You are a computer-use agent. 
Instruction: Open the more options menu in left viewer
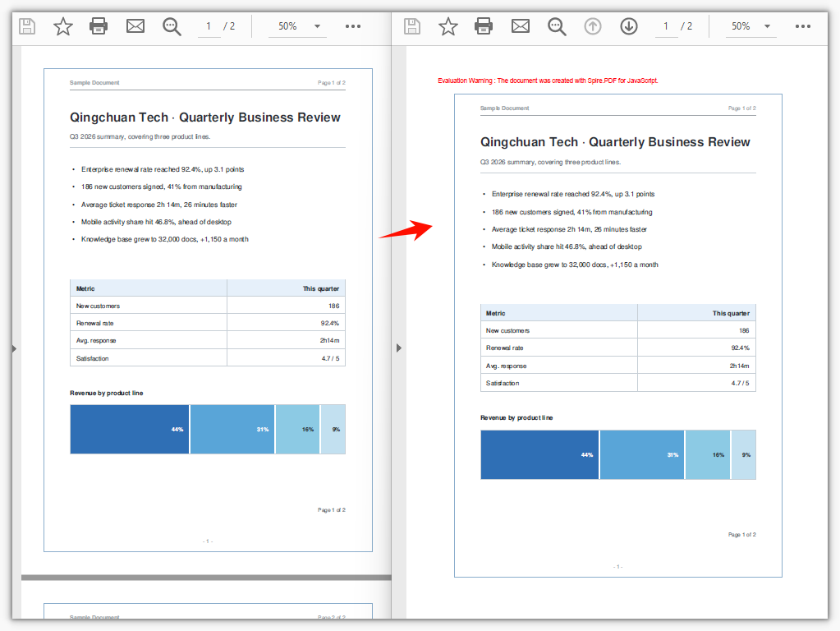click(353, 26)
